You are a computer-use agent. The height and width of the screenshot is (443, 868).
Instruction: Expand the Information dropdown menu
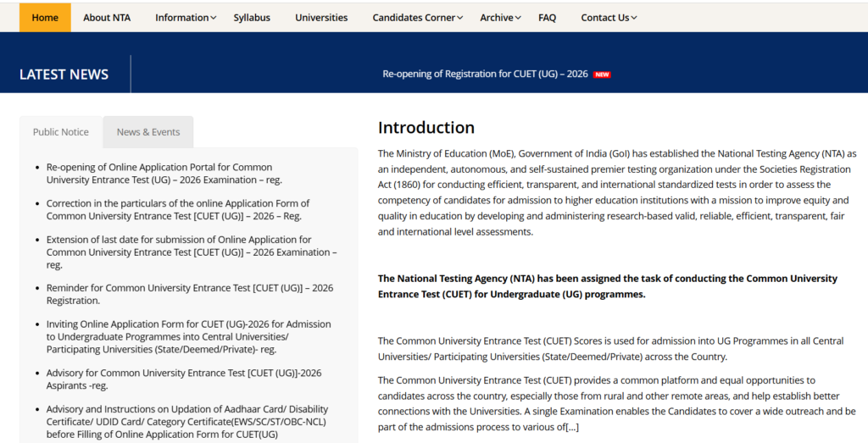pyautogui.click(x=186, y=18)
